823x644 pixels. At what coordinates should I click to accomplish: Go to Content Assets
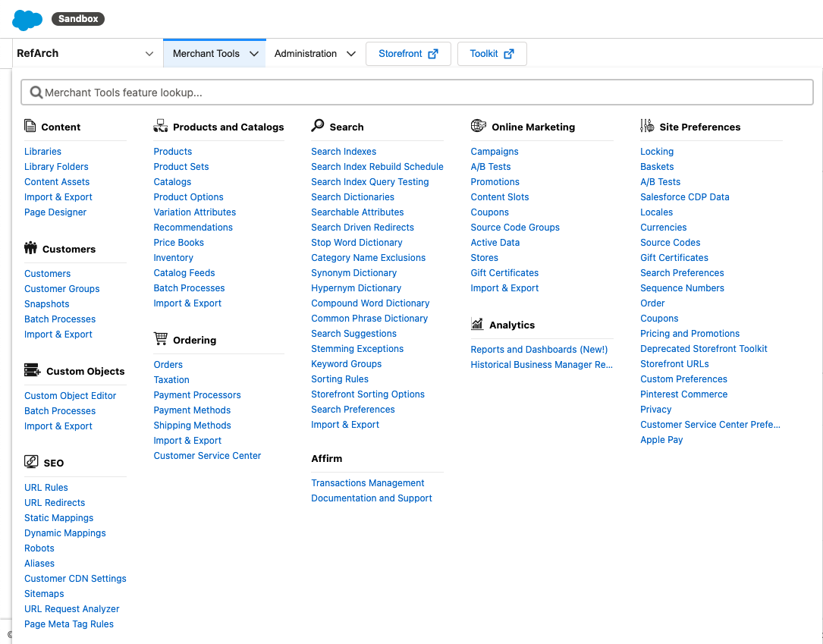click(x=57, y=181)
